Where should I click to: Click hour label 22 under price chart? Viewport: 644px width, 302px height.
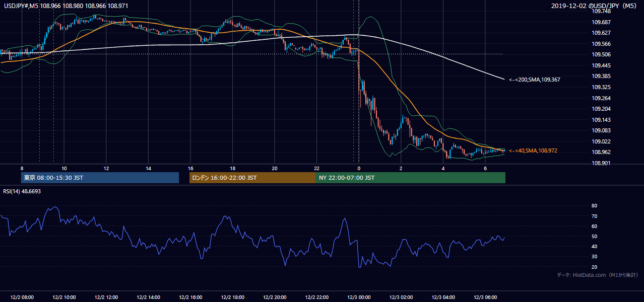[x=316, y=168]
